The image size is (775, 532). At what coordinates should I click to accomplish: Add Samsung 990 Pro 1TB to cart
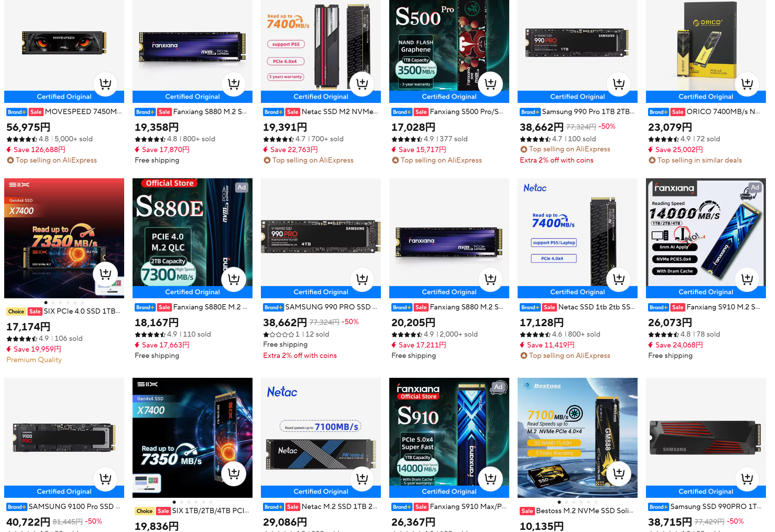tap(619, 84)
